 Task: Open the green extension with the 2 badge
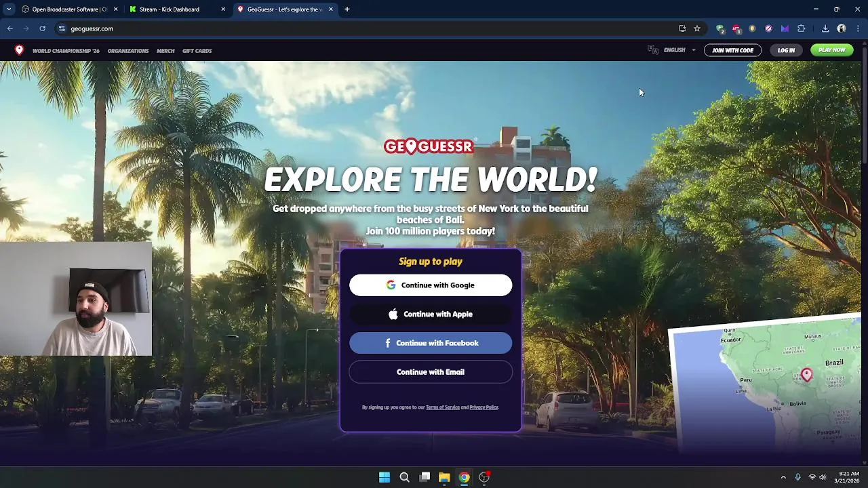coord(720,28)
